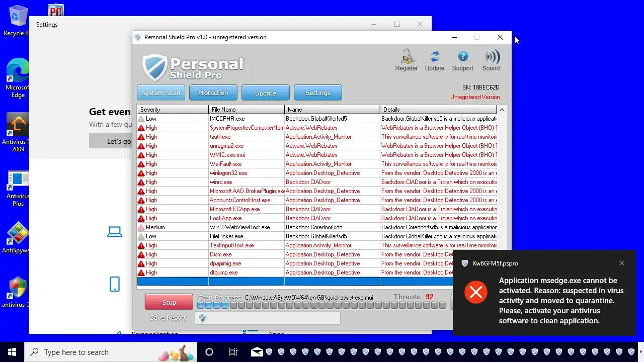Screen dimensions: 644x362
Task: Click the Unregistered Version red text
Action: tap(475, 97)
